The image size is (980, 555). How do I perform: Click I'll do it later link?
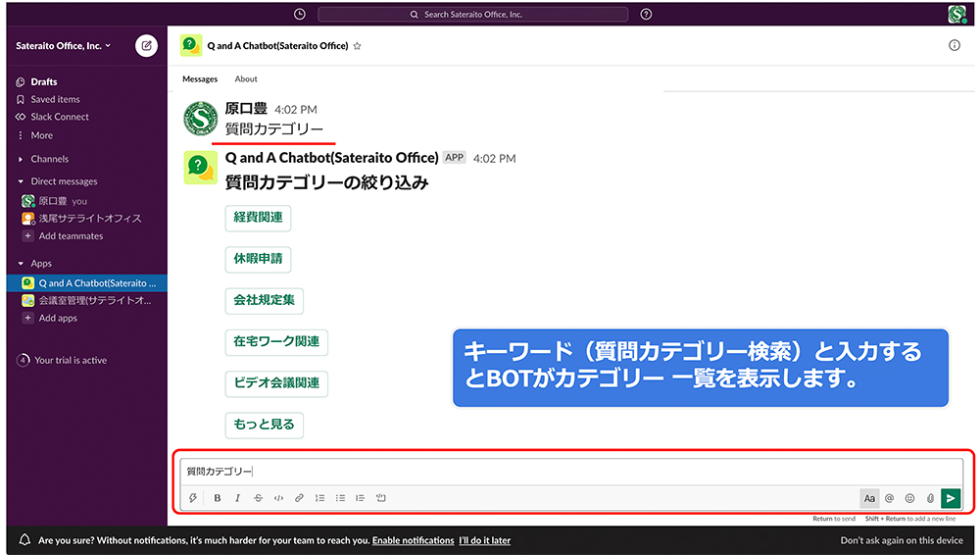point(484,540)
